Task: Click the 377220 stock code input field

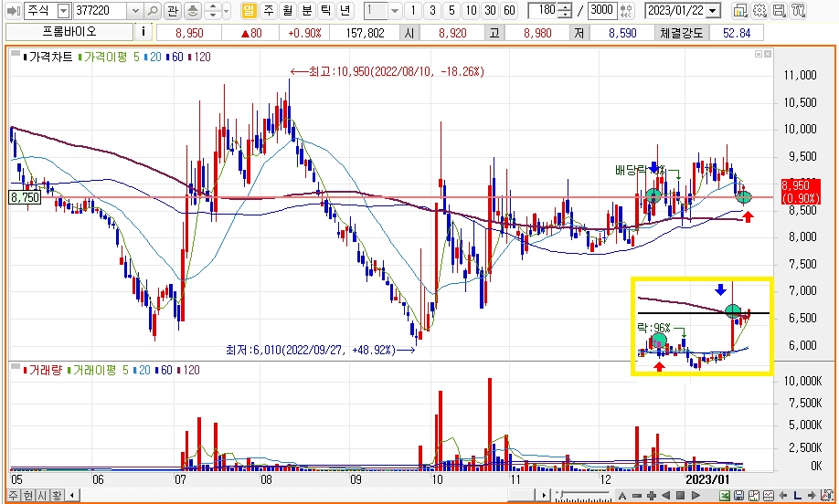Action: coord(101,10)
